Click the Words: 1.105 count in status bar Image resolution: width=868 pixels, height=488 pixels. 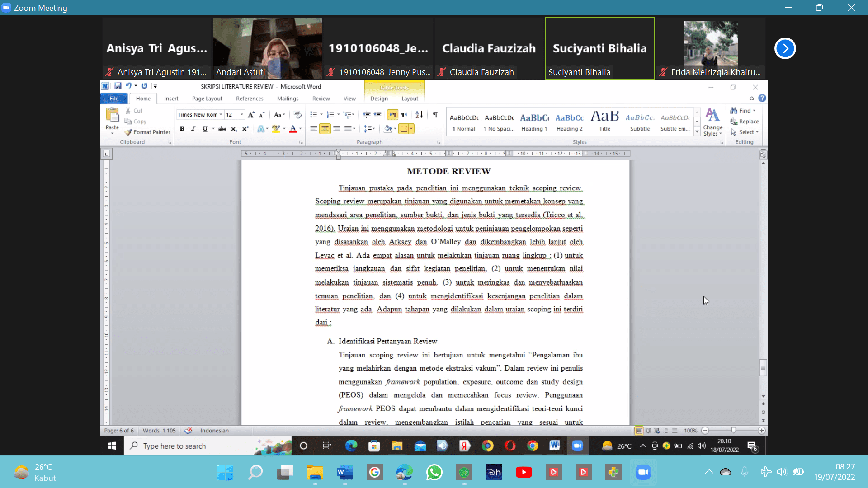(159, 431)
